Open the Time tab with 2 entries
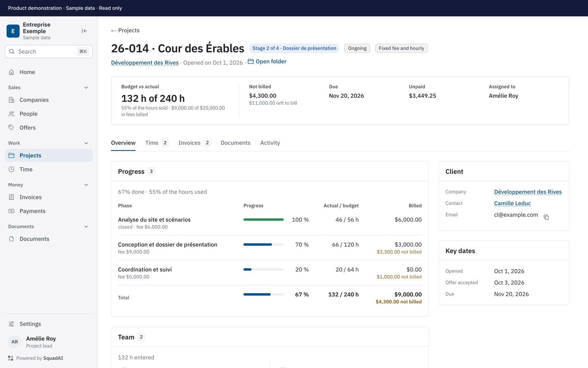The width and height of the screenshot is (588, 368). point(157,143)
